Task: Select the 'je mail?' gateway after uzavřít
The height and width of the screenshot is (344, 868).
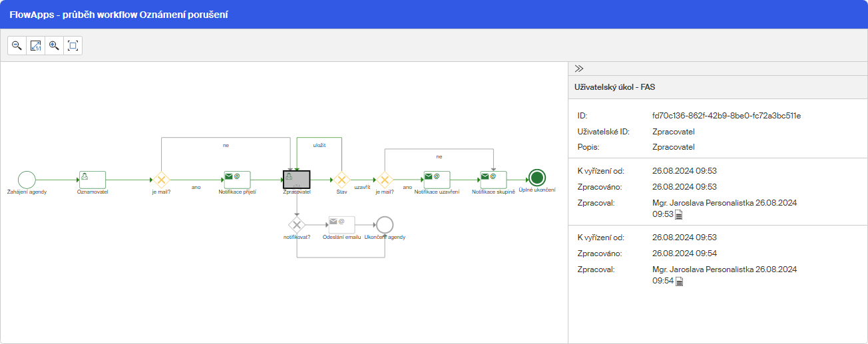Action: [x=384, y=180]
